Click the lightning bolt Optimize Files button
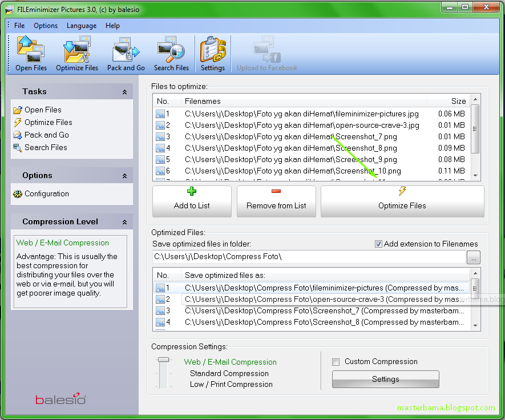 pyautogui.click(x=402, y=201)
